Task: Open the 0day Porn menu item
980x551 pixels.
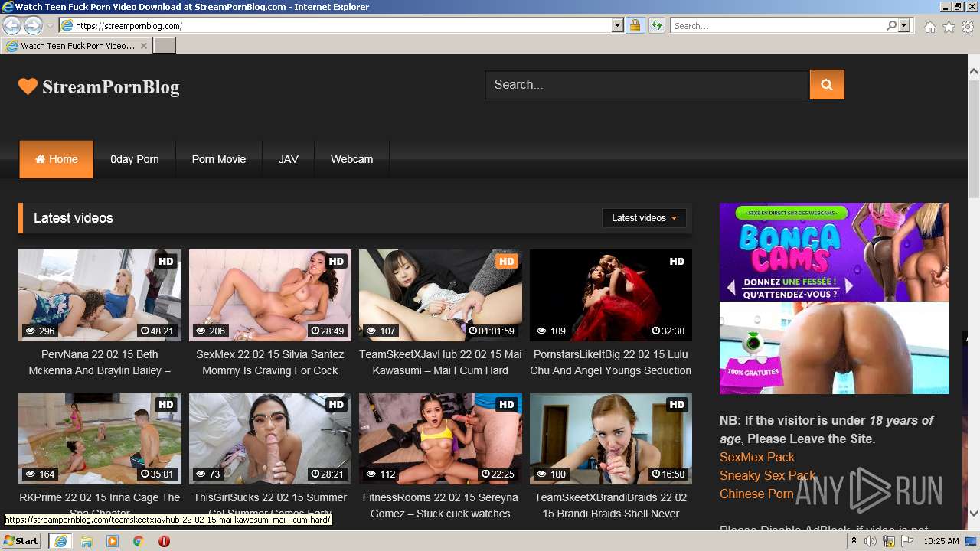Action: (135, 159)
